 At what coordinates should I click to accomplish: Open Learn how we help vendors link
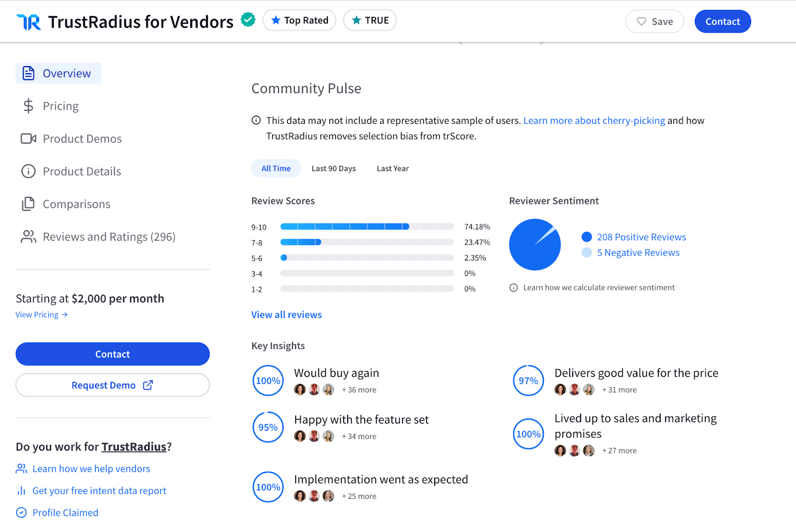point(91,469)
